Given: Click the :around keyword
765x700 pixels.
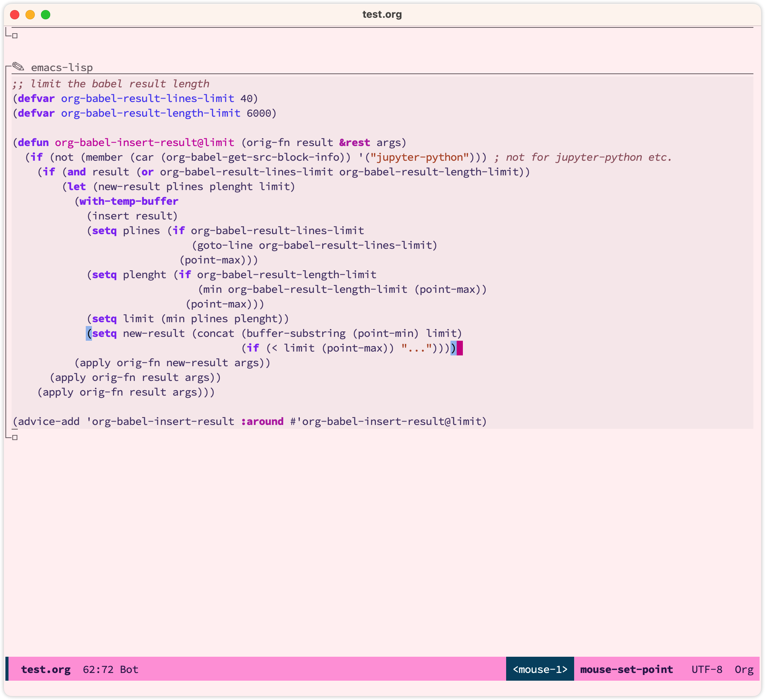Looking at the screenshot, I should point(262,421).
